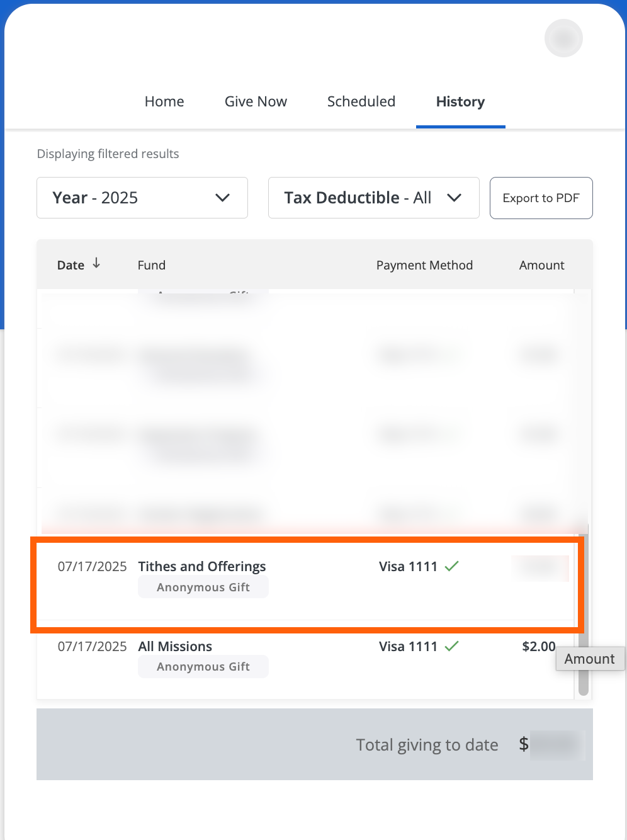
Task: Open the Scheduled tab
Action: coord(361,101)
